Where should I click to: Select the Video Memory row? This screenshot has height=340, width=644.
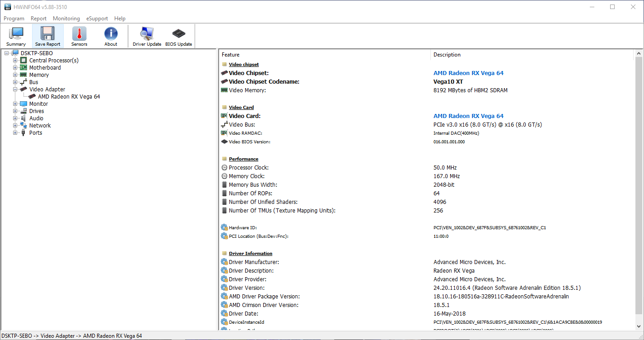(x=427, y=90)
